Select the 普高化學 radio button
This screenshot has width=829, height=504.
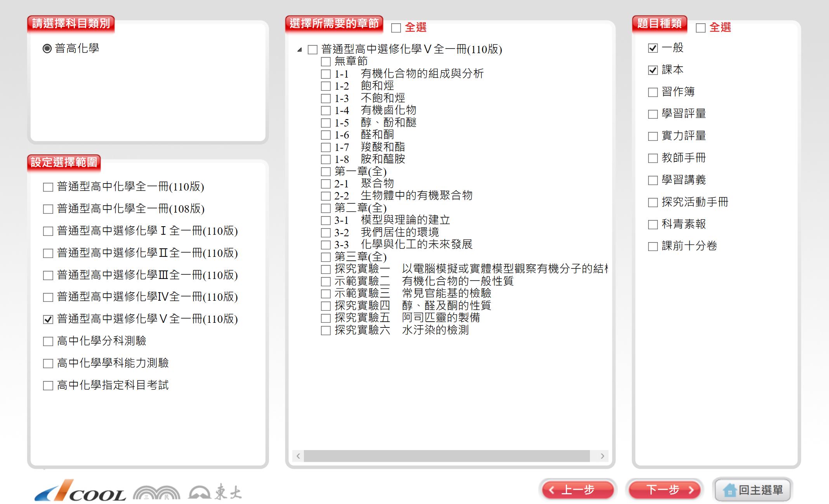click(x=47, y=48)
